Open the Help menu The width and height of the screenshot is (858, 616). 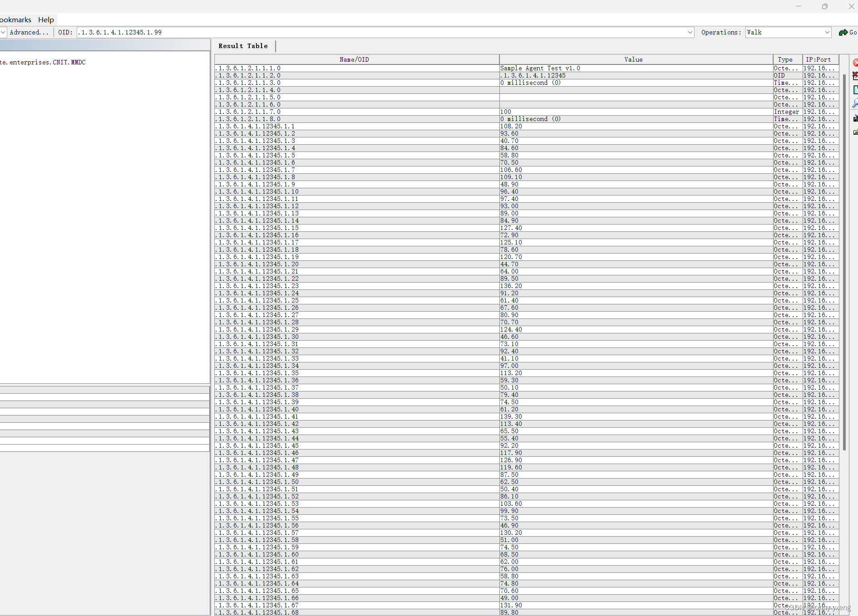46,20
